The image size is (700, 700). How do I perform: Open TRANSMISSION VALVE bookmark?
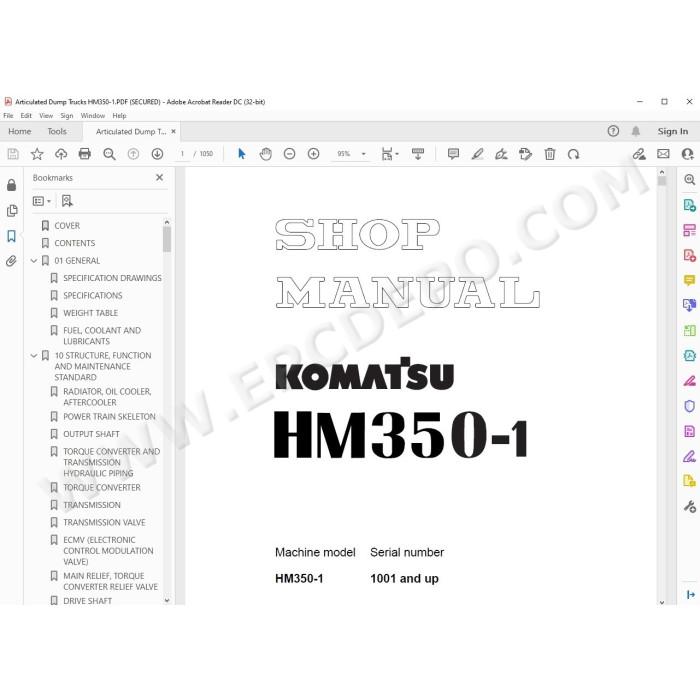(104, 522)
